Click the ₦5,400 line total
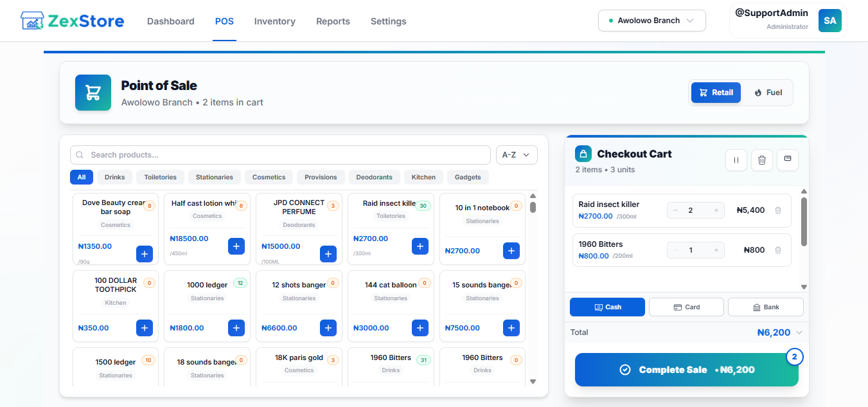Screen dimensions: 868x407 point(750,210)
